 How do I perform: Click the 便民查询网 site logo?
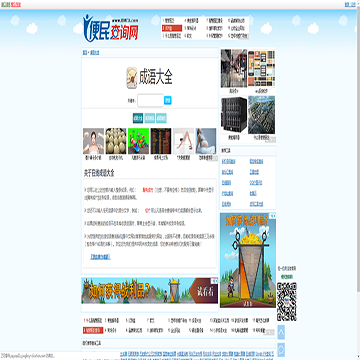click(111, 29)
